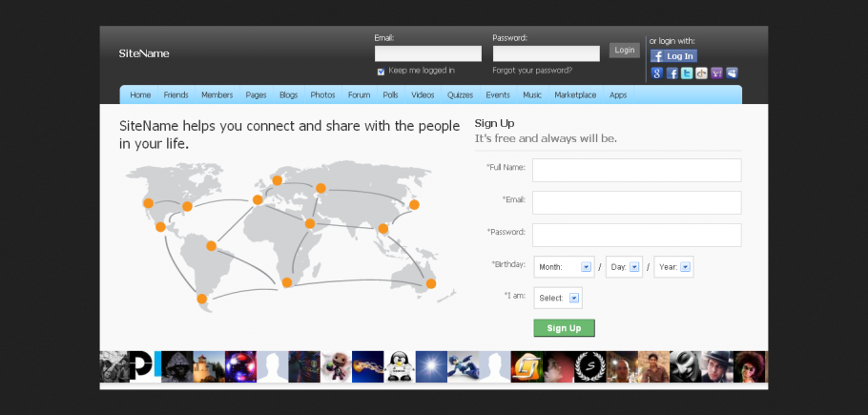Select the Windows Live messenger login icon
The width and height of the screenshot is (868, 415).
click(732, 73)
